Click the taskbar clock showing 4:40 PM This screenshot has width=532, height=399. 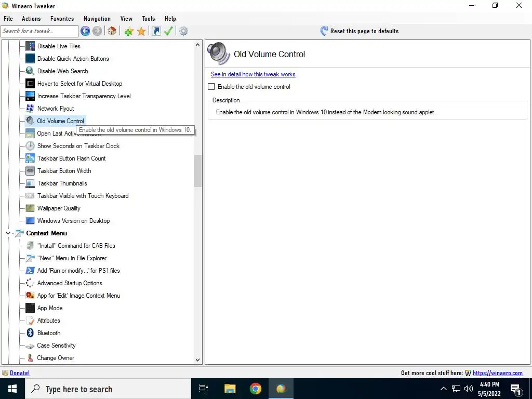tap(489, 389)
